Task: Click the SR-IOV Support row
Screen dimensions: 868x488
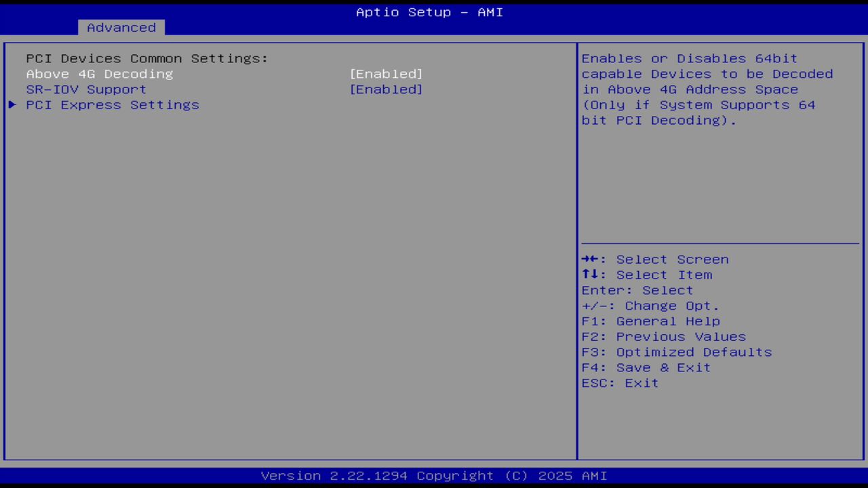Action: [86, 89]
